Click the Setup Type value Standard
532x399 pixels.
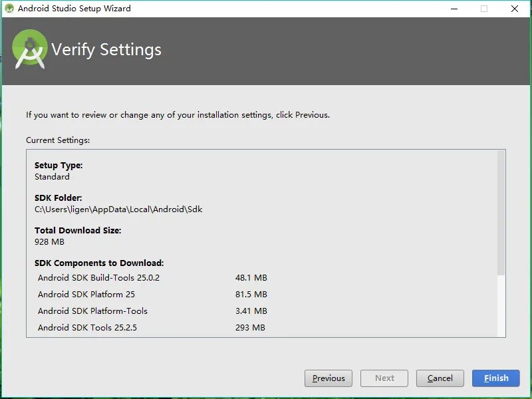[x=52, y=177]
